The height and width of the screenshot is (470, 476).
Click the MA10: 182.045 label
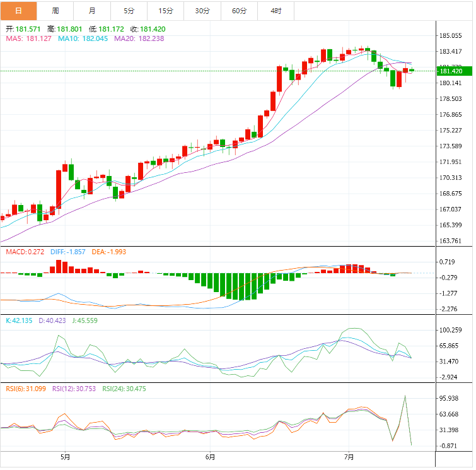(x=83, y=38)
